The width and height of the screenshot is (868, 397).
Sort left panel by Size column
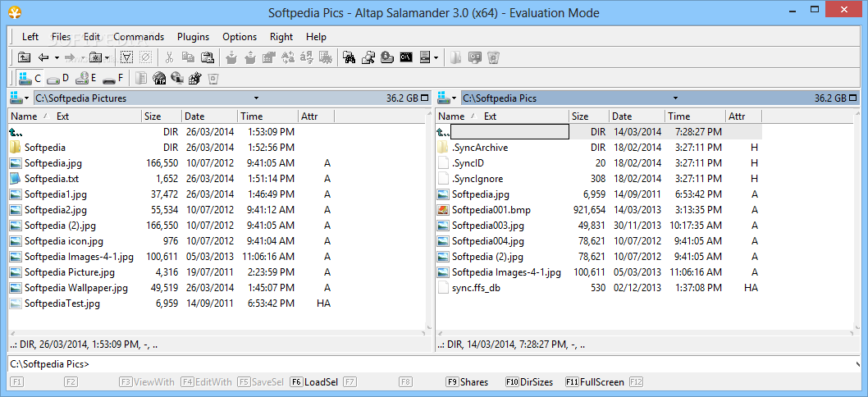coord(162,116)
